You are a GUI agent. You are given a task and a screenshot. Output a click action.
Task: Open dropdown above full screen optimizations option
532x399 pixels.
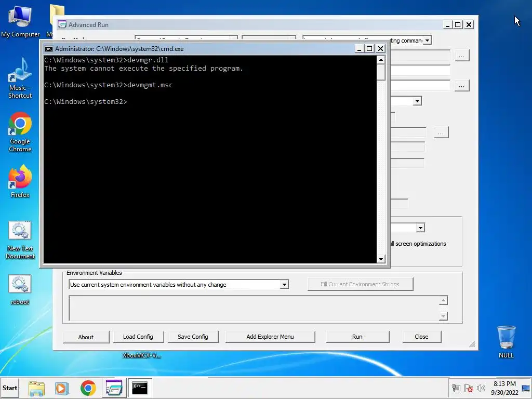420,228
